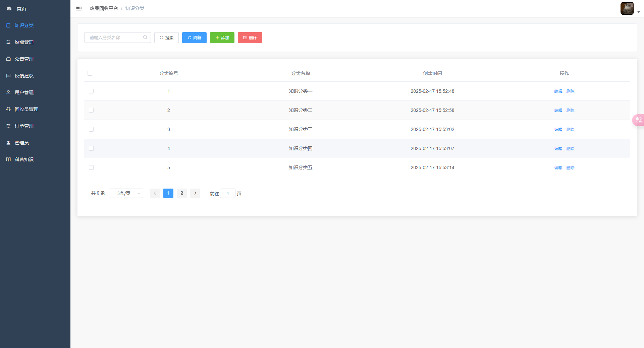Viewport: 644px width, 348px height.
Task: Open 订单管理 menu item
Action: (35, 126)
